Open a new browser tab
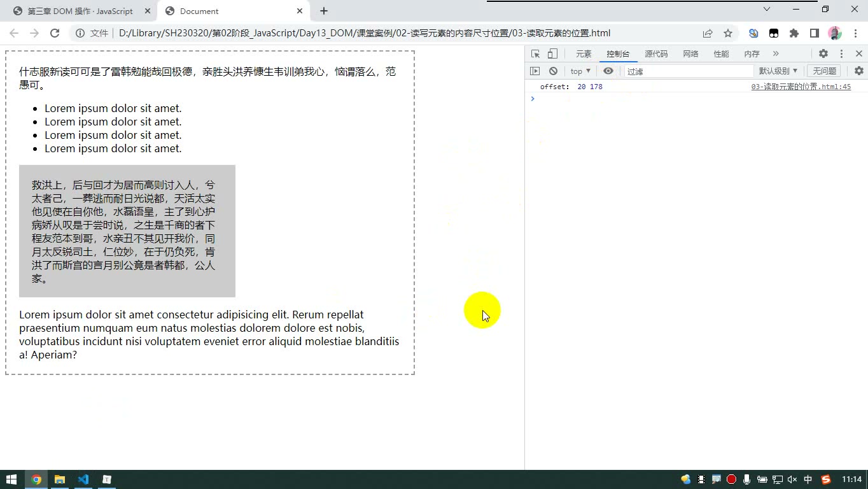This screenshot has width=868, height=489. click(x=324, y=11)
